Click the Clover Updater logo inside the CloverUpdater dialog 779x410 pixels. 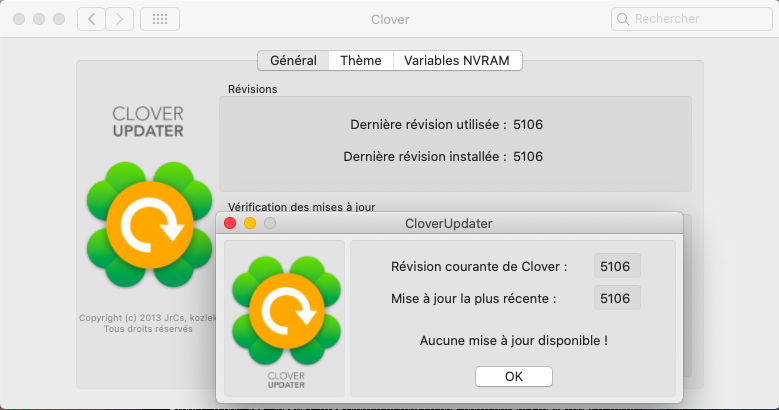pyautogui.click(x=286, y=311)
